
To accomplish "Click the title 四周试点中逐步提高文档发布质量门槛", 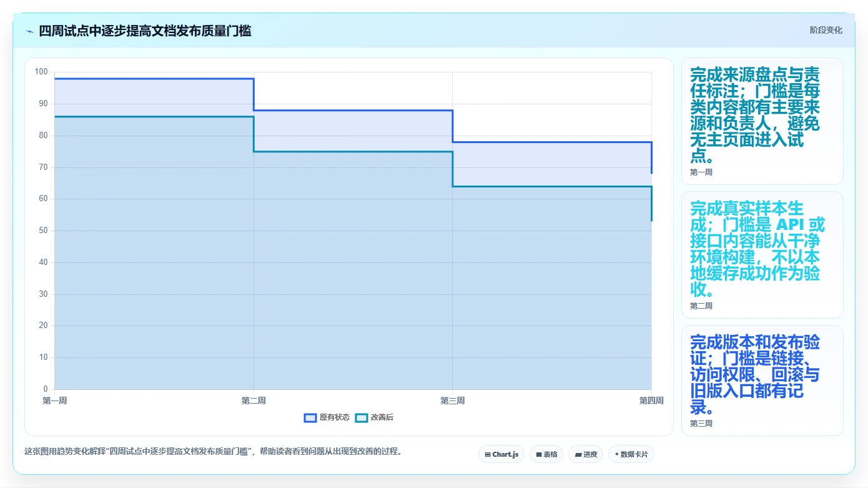I will pyautogui.click(x=145, y=31).
